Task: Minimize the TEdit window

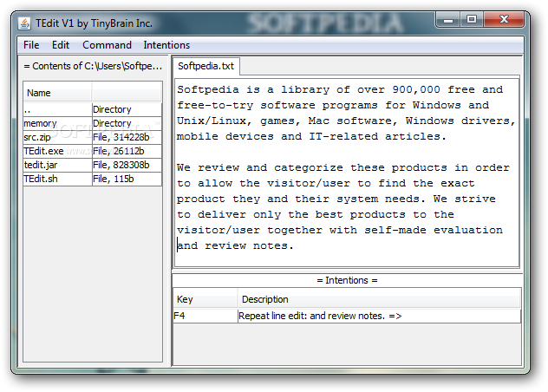Action: point(447,20)
